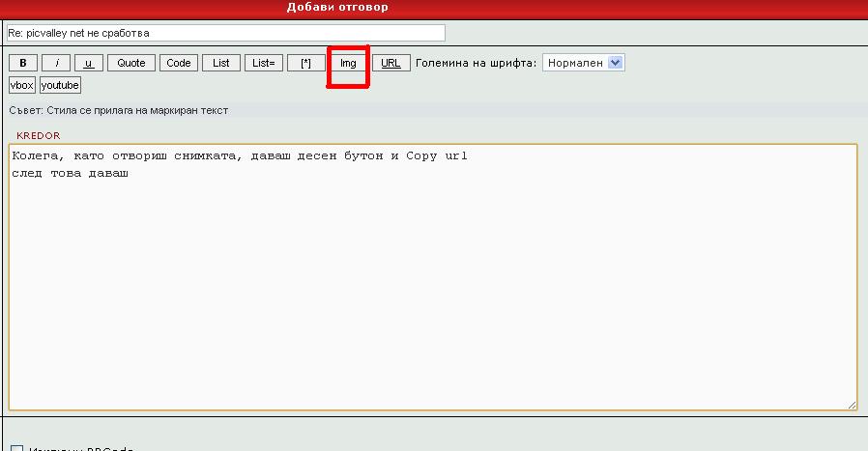
Task: Toggle bold formatting with B button
Action: (x=22, y=63)
